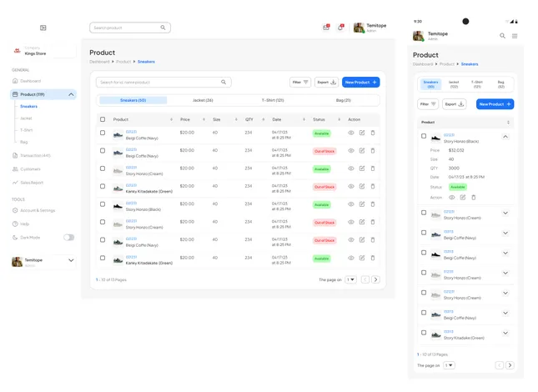Check the select-all checkbox in table header
Viewport: 538px width, 392px height.
click(x=103, y=119)
